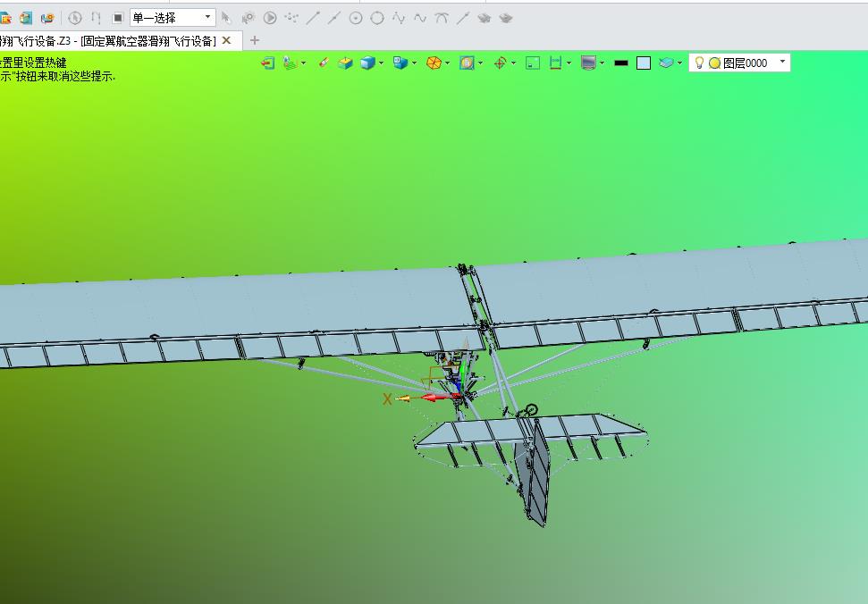This screenshot has width=868, height=604.
Task: Click the teal cube icon at top left
Action: [26, 18]
